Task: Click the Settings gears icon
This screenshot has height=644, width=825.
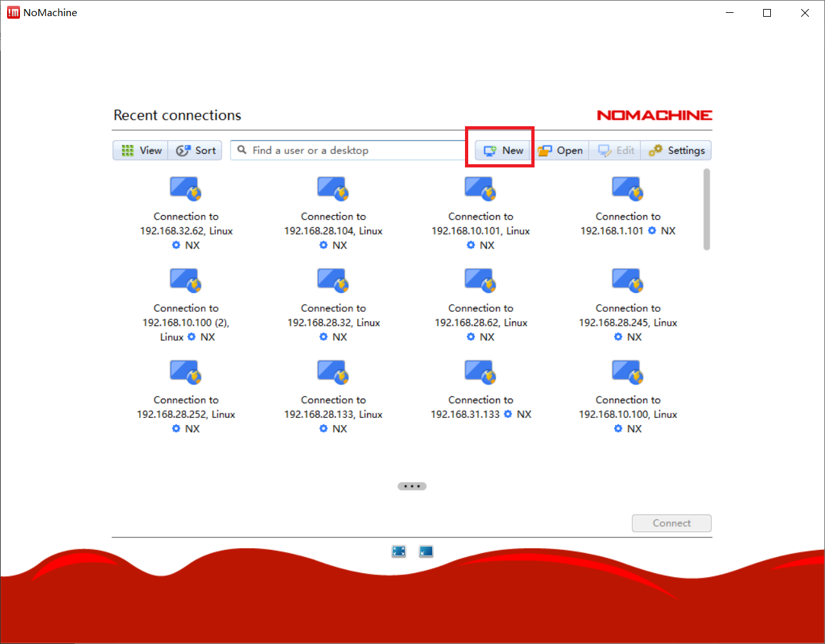Action: 656,151
